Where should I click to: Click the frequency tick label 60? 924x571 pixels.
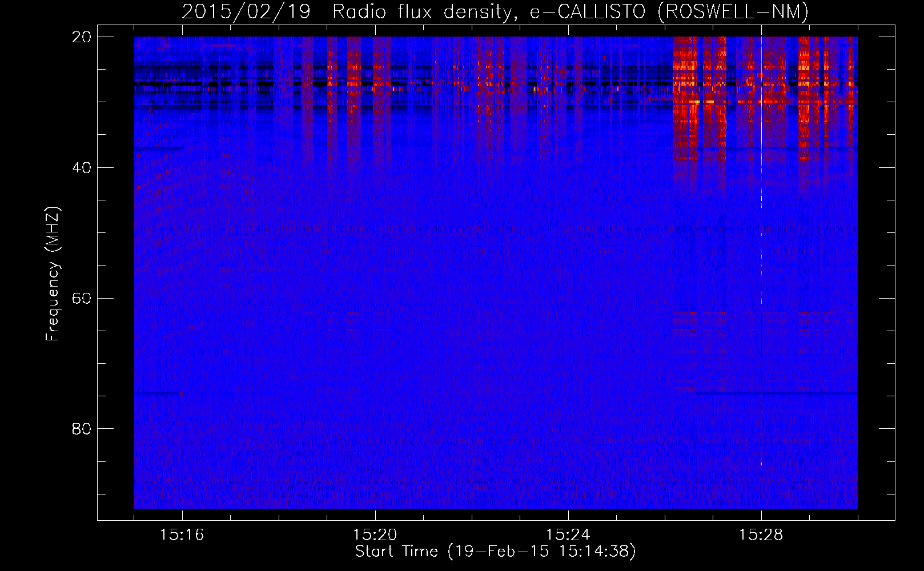point(82,299)
